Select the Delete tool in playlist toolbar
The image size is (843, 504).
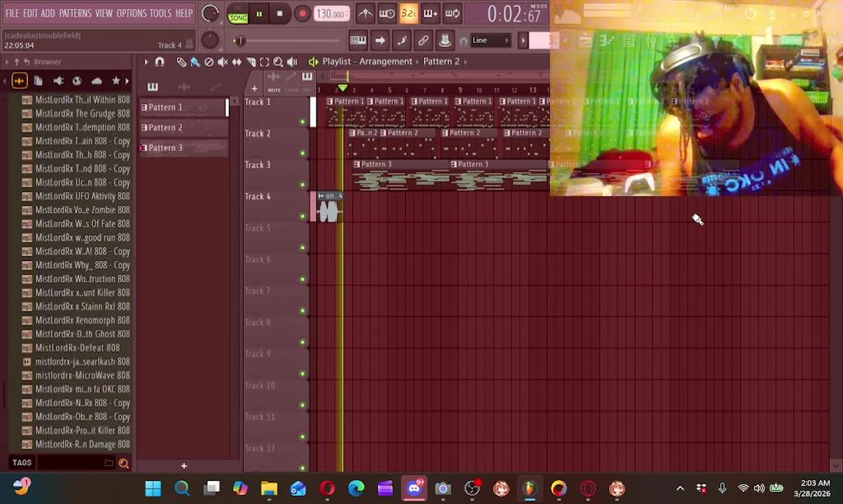(209, 62)
